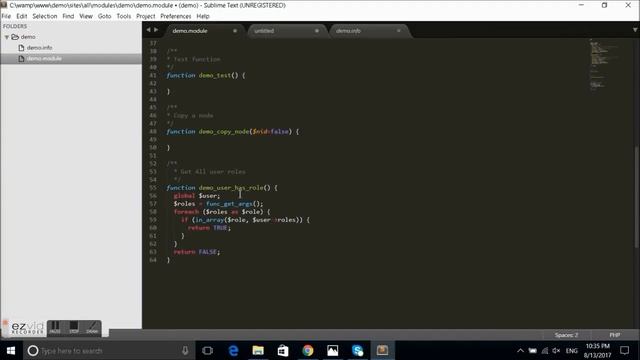
Task: Stop the ezvid recording
Action: click(x=73, y=328)
